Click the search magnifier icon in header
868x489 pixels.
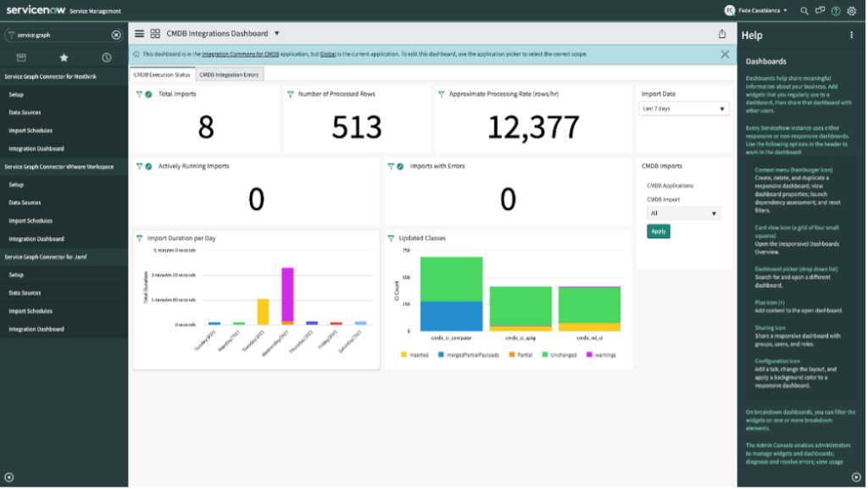coord(804,11)
